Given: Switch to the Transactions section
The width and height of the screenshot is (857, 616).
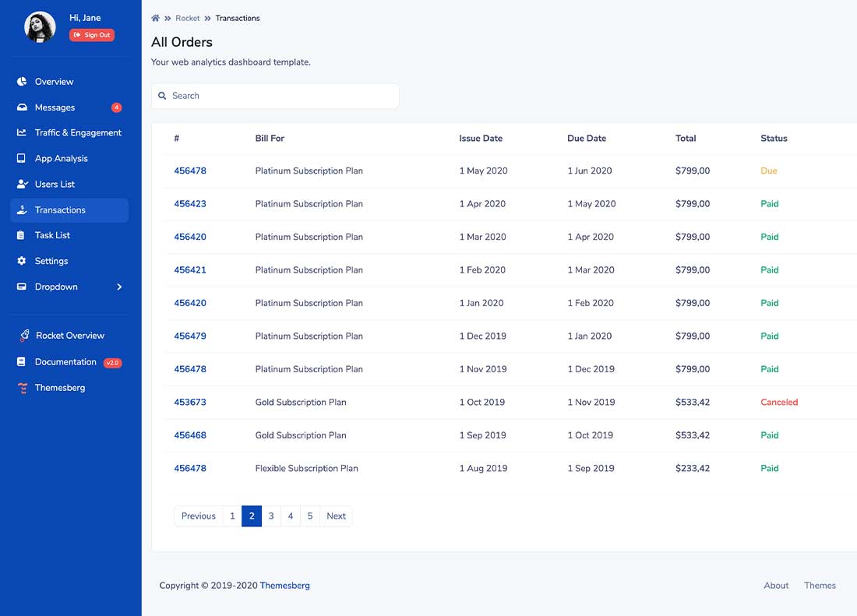Looking at the screenshot, I should pos(60,209).
